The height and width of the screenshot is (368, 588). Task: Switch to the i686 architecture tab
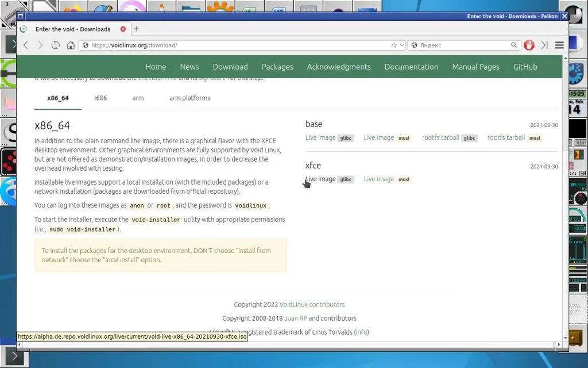100,98
